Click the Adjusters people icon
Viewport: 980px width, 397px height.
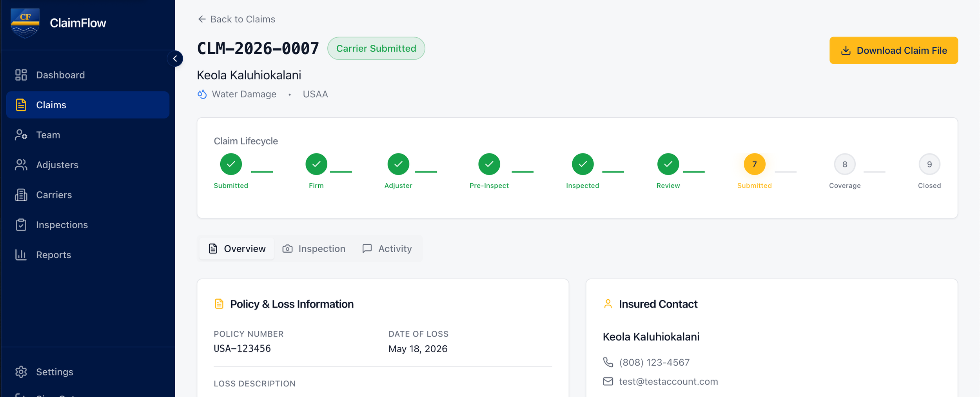tap(21, 165)
